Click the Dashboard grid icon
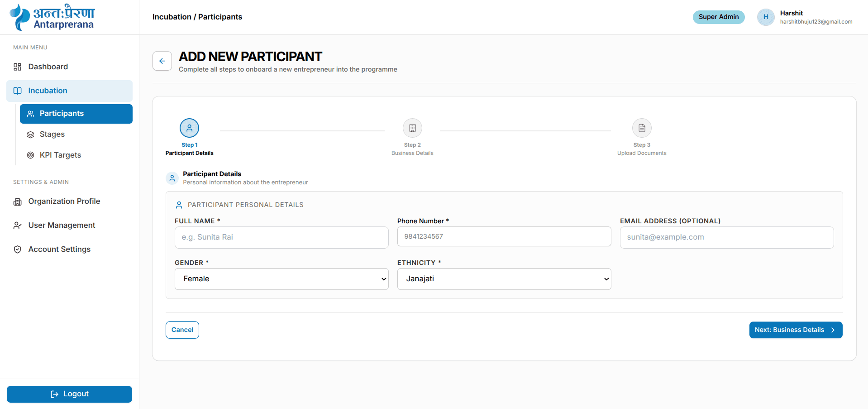 point(18,67)
